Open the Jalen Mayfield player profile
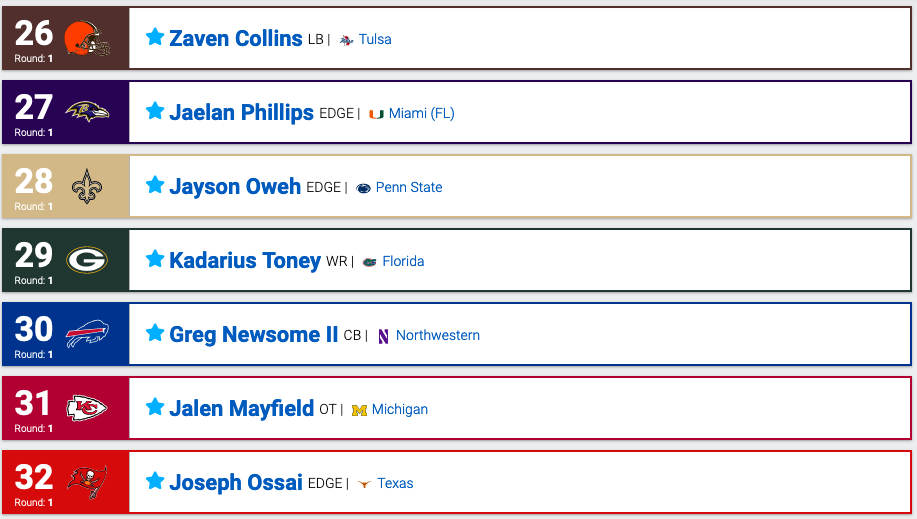This screenshot has width=917, height=519. pos(242,408)
